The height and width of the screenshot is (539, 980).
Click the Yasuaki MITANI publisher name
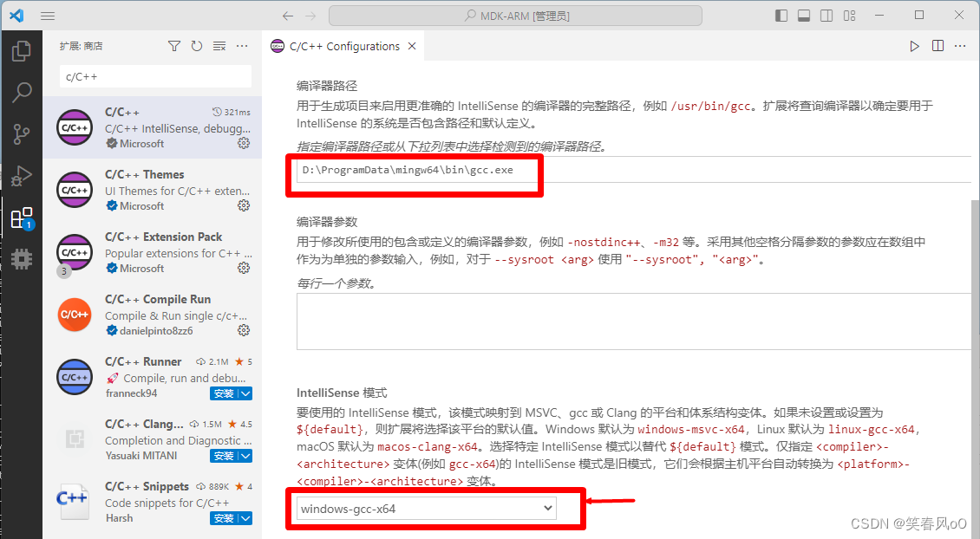(141, 456)
